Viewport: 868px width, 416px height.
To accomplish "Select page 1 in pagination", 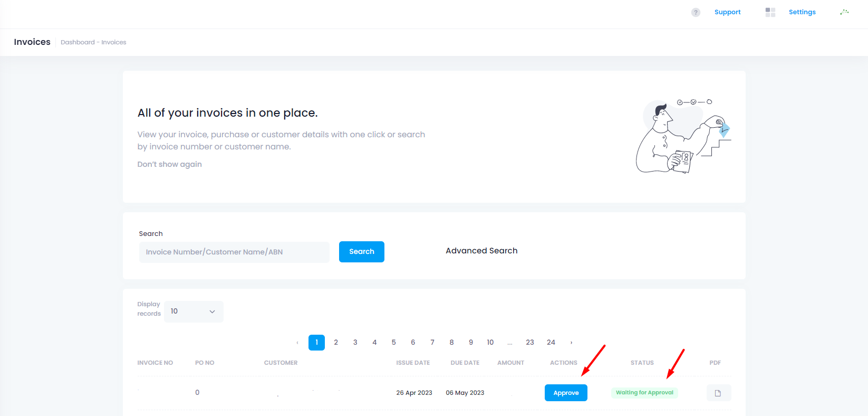I will point(316,343).
